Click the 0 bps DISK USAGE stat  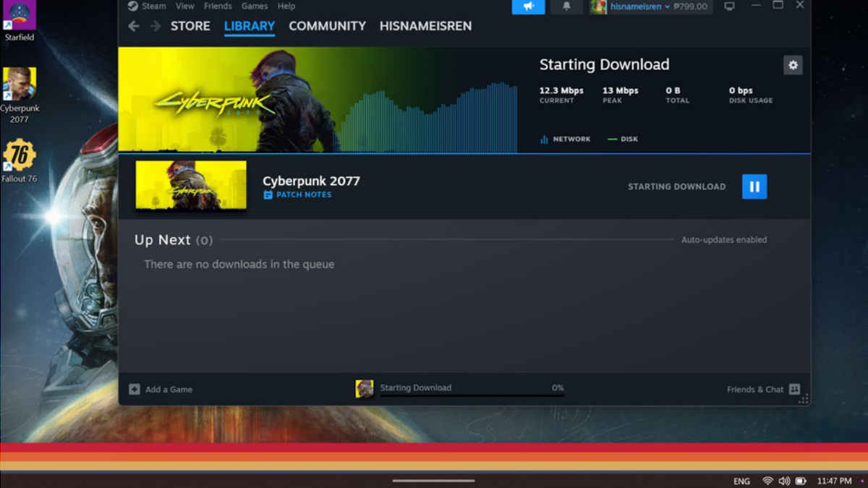point(751,95)
